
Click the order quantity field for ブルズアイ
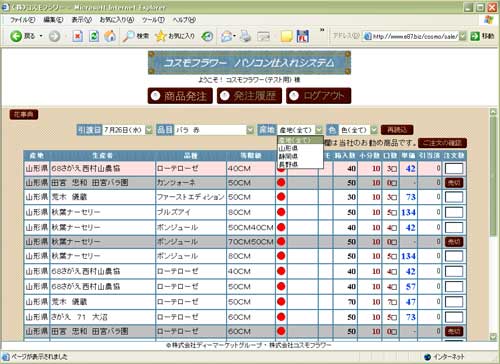(x=454, y=212)
